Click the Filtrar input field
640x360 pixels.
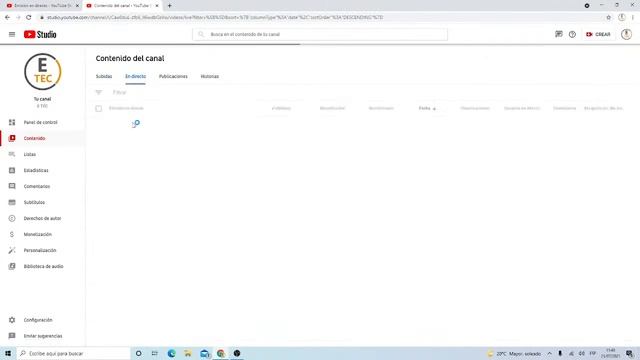pyautogui.click(x=120, y=92)
